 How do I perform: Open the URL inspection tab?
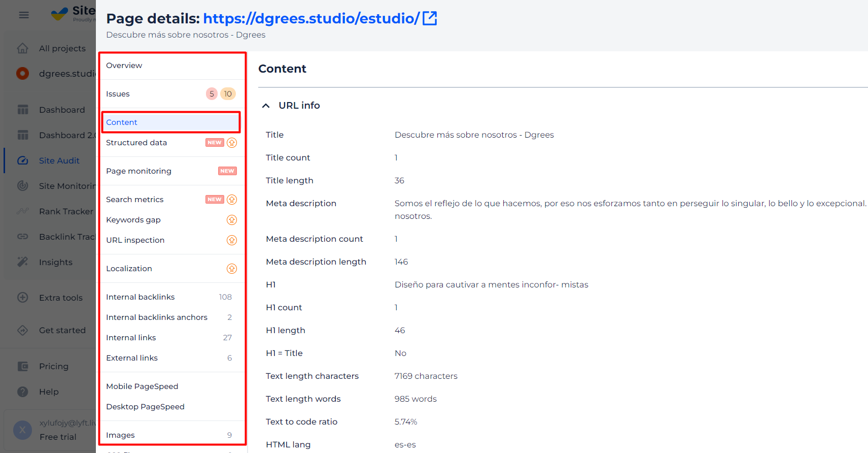(171, 240)
